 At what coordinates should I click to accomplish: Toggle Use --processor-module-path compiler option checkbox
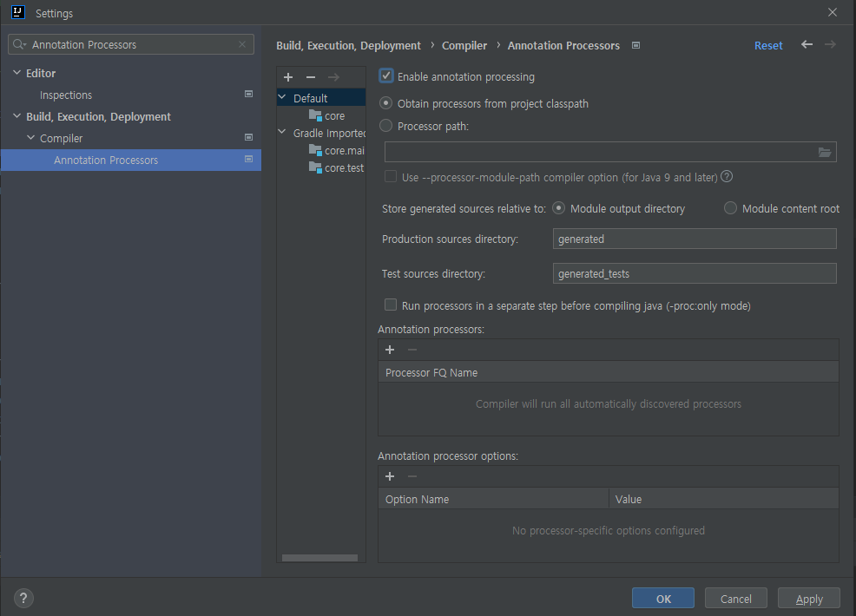pos(391,176)
